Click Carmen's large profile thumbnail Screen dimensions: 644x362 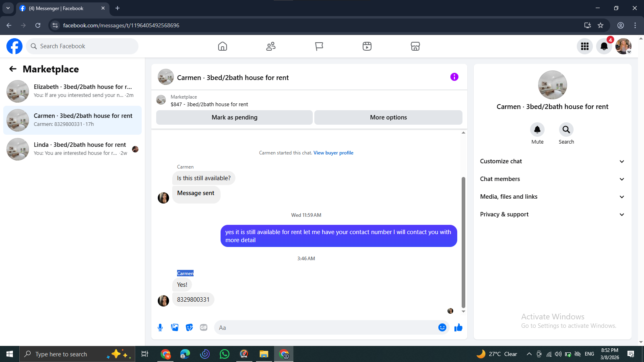(553, 85)
